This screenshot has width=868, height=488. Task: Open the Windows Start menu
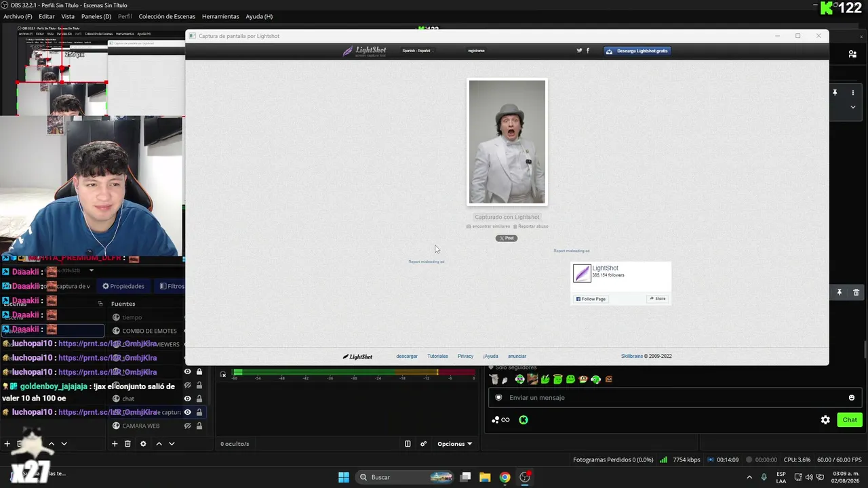click(x=344, y=477)
